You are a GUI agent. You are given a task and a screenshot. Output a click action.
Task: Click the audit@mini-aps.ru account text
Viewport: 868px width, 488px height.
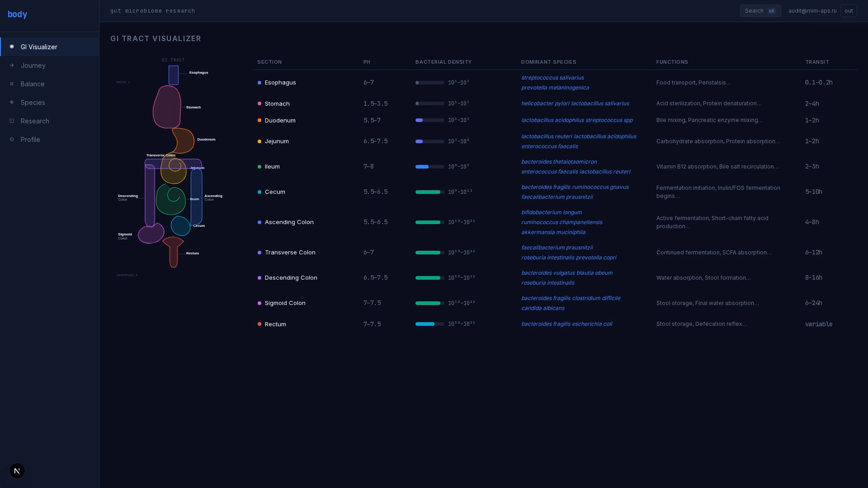click(x=812, y=11)
